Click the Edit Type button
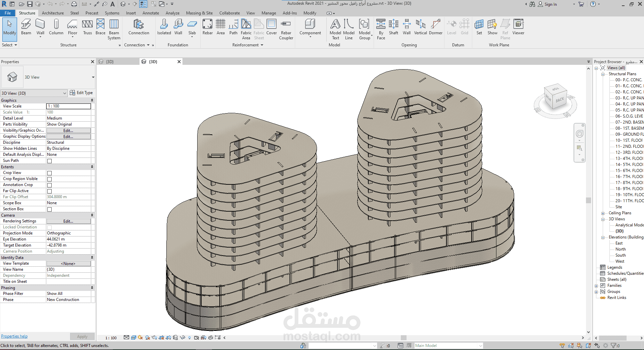Image resolution: width=644 pixels, height=350 pixels. (x=81, y=93)
